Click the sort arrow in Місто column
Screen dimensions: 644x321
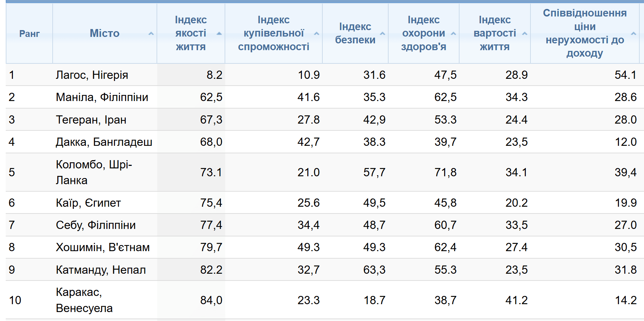point(151,34)
